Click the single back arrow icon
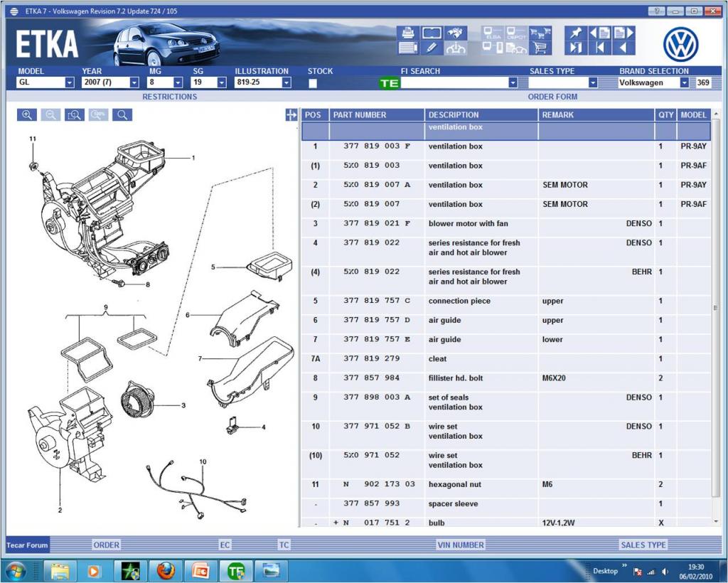Screen dimensions: 728x583 click(624, 48)
